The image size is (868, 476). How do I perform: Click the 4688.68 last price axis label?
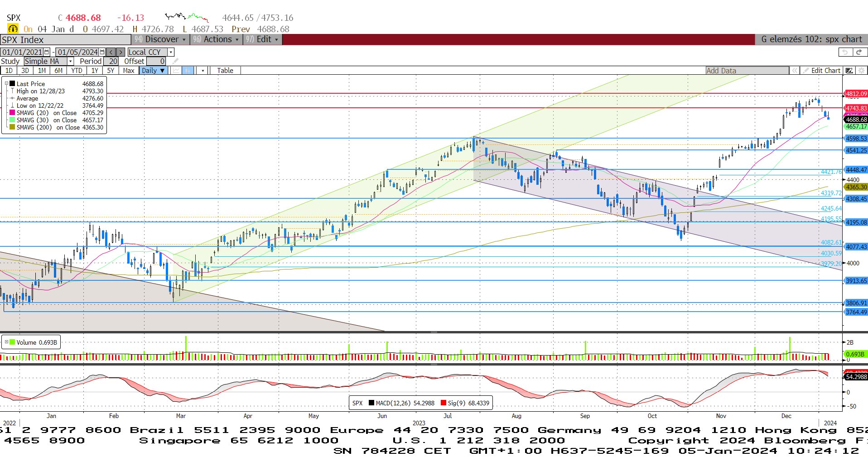(856, 120)
